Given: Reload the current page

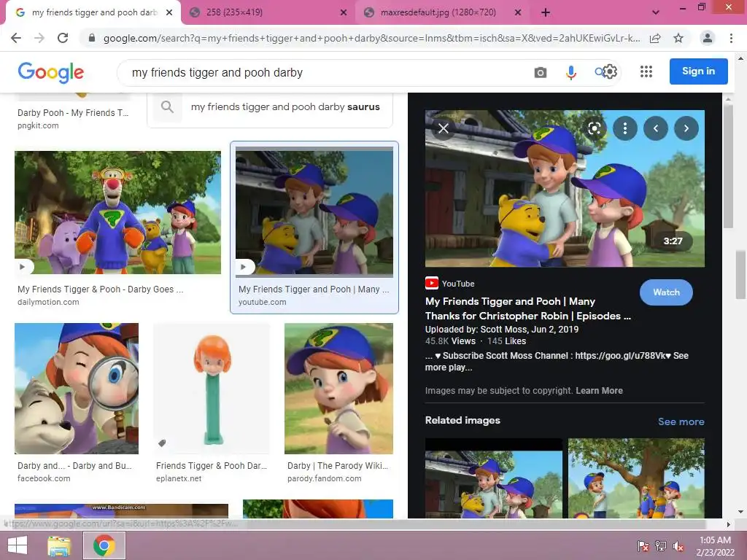Looking at the screenshot, I should (x=63, y=38).
